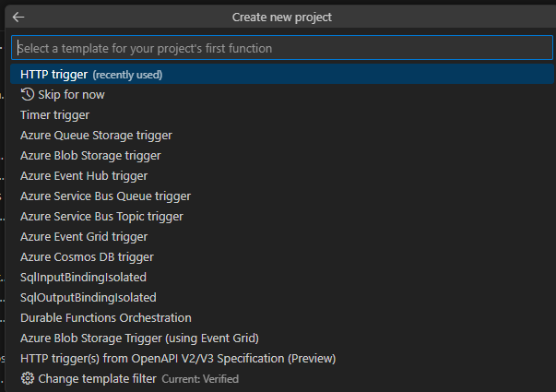Click the back arrow icon
The height and width of the screenshot is (392, 556).
[x=18, y=17]
